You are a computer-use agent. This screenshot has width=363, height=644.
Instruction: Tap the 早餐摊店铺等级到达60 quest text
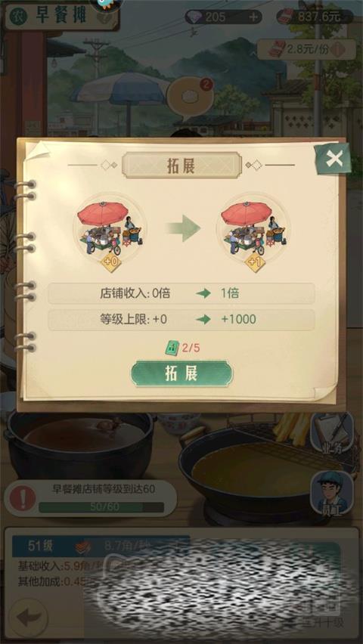[103, 489]
